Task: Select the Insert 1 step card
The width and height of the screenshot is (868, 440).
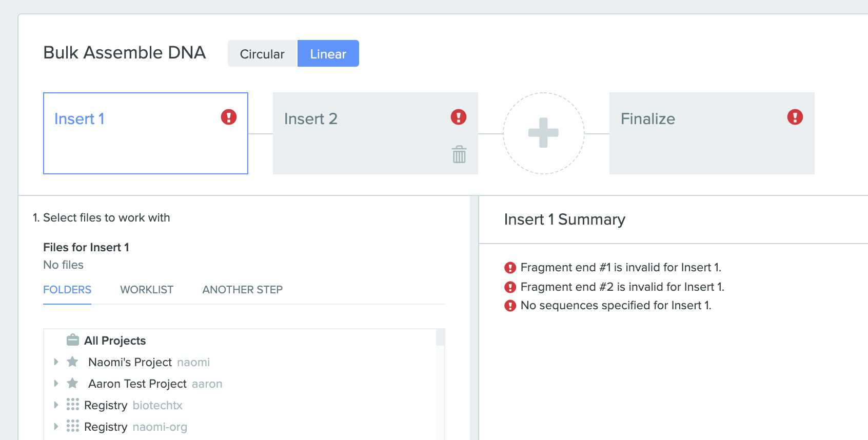Action: click(x=146, y=133)
